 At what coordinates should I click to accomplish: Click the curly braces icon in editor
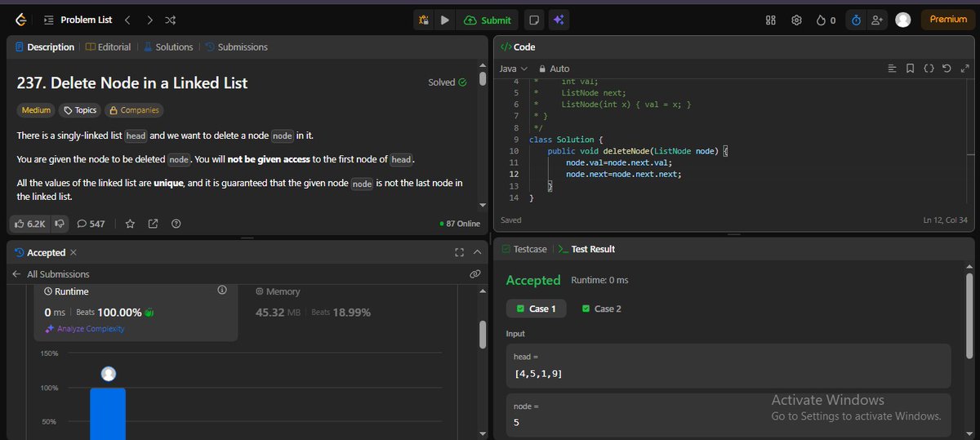[929, 69]
